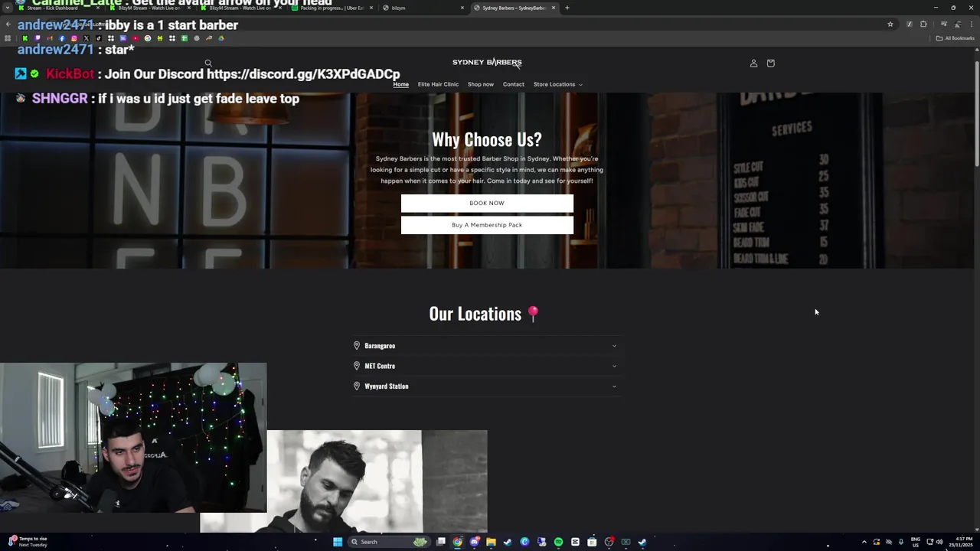Close the Sydney Barbers tab
980x551 pixels.
coord(554,8)
